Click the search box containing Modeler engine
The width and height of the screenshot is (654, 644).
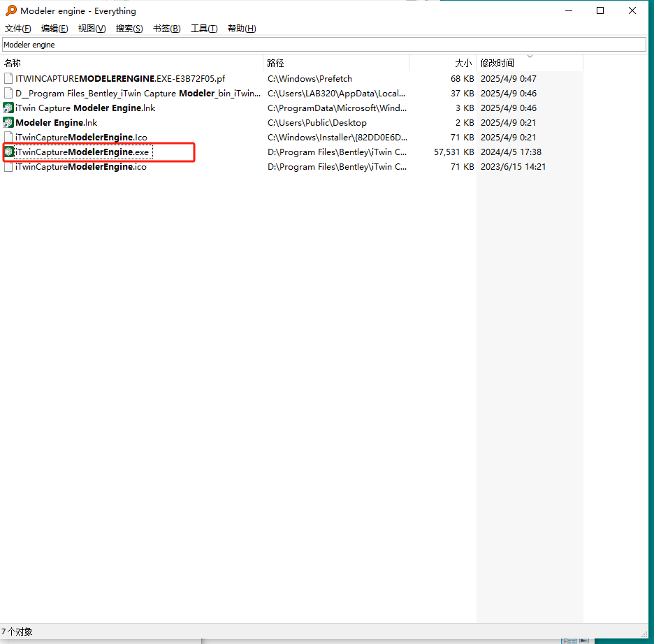pyautogui.click(x=324, y=45)
